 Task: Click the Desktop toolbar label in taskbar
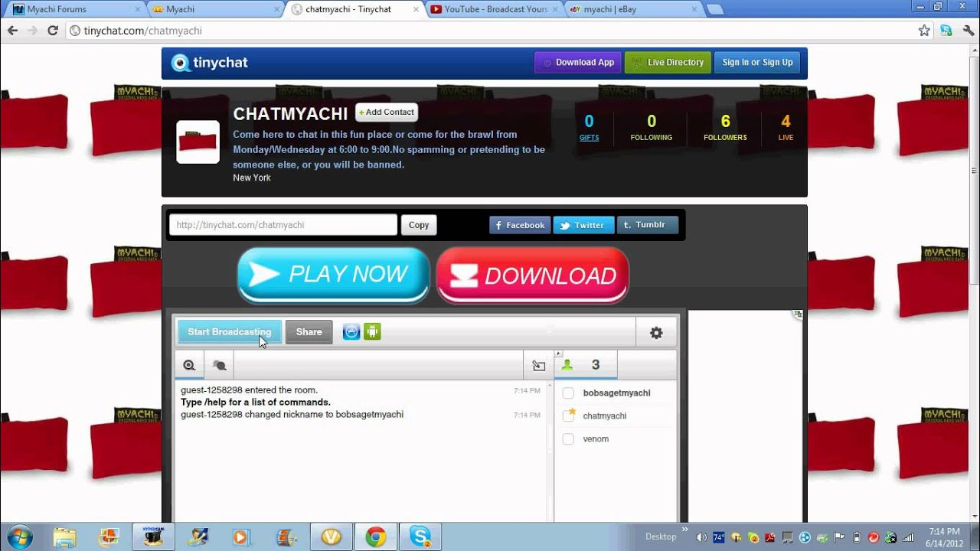click(661, 537)
